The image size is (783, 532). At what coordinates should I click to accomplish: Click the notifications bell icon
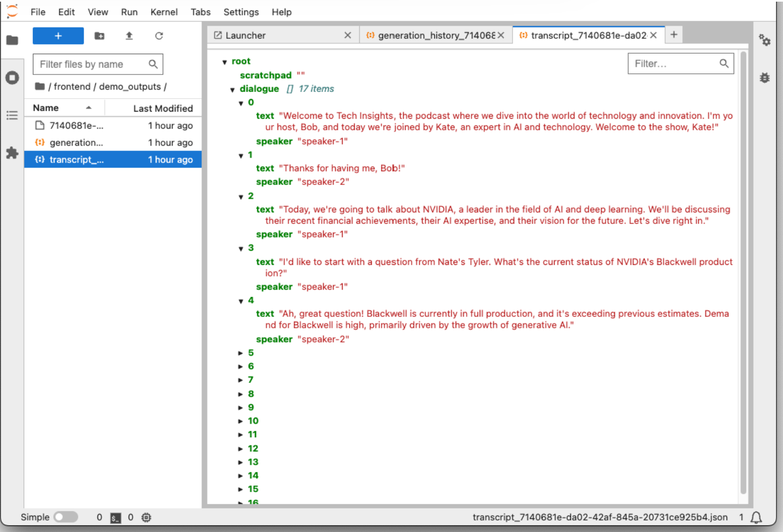(756, 517)
